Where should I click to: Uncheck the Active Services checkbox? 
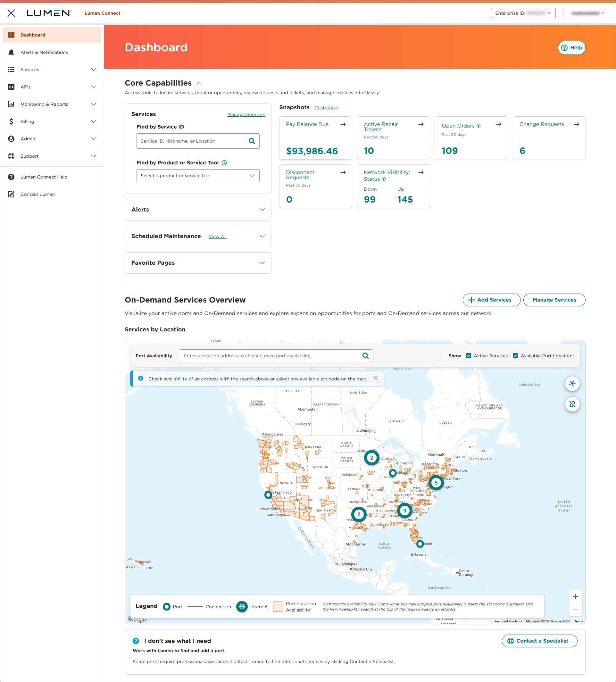pos(469,355)
